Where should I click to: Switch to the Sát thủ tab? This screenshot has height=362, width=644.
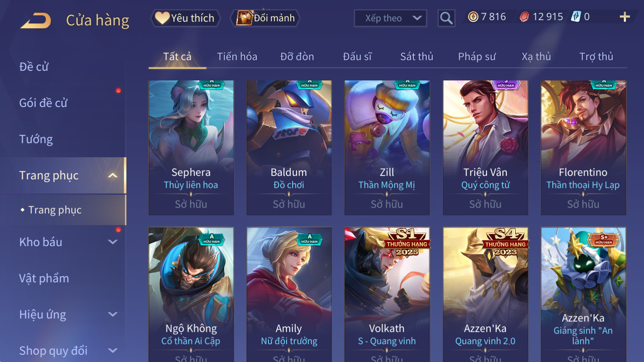tap(417, 57)
